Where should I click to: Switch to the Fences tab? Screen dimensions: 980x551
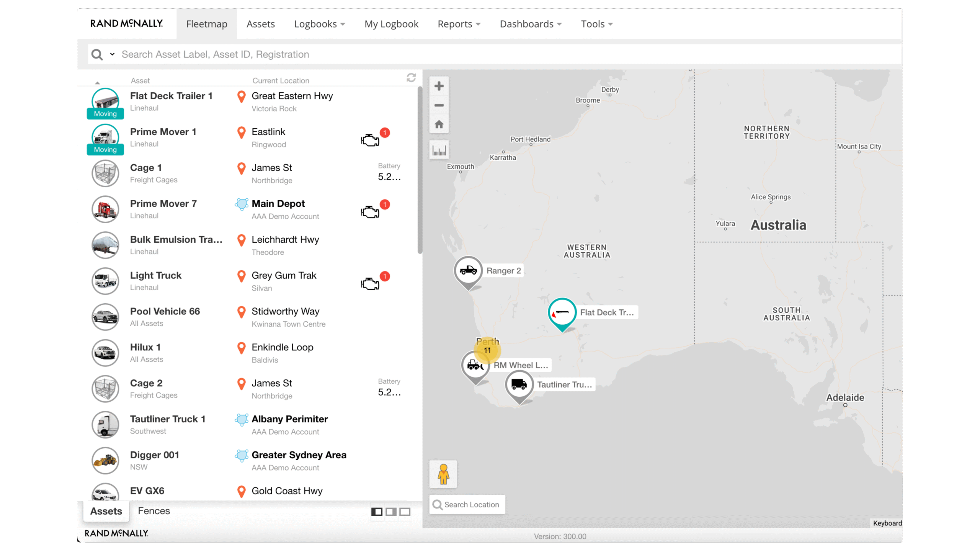point(154,511)
